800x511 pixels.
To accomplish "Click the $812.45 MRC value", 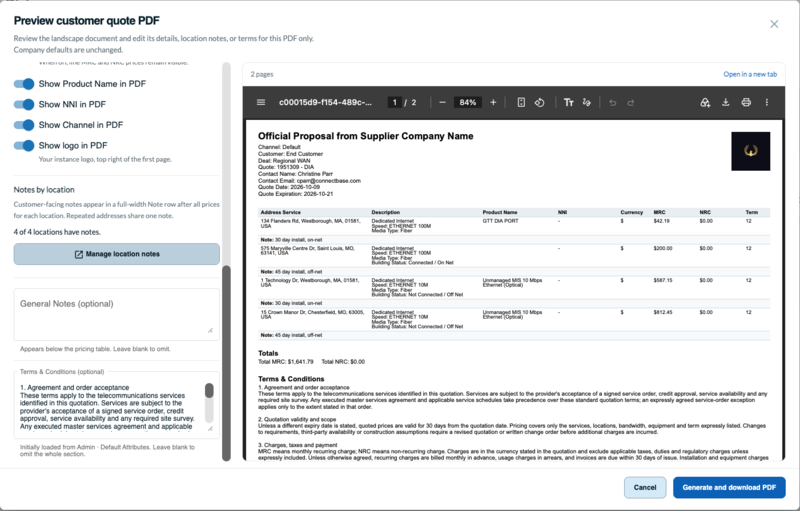I will pyautogui.click(x=663, y=312).
